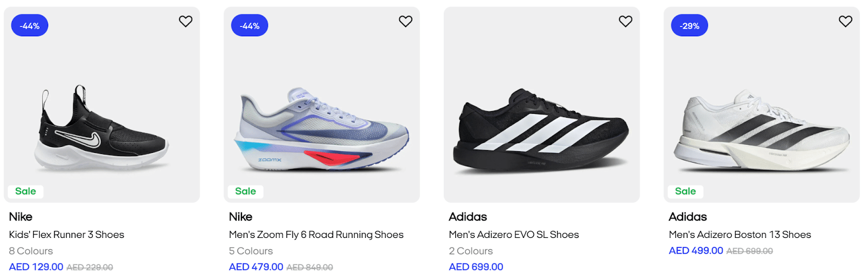Open the Nike Zoom Fly 6 shoe image
The width and height of the screenshot is (868, 271).
(322, 130)
